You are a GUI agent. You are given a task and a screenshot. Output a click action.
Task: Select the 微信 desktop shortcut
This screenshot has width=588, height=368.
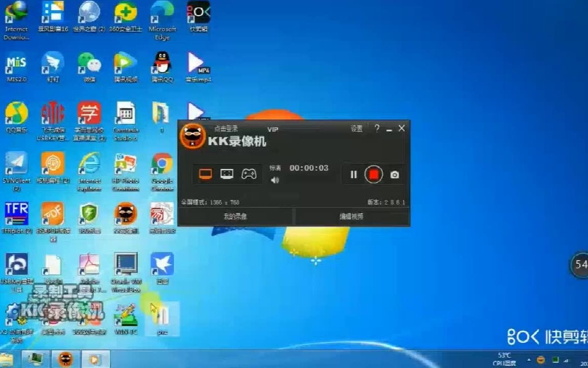[x=89, y=67]
